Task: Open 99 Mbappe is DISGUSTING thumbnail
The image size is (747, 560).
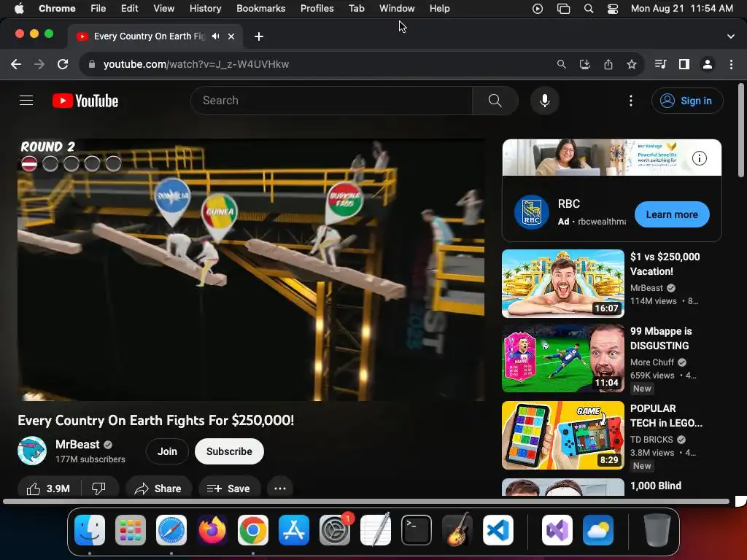Action: point(562,358)
